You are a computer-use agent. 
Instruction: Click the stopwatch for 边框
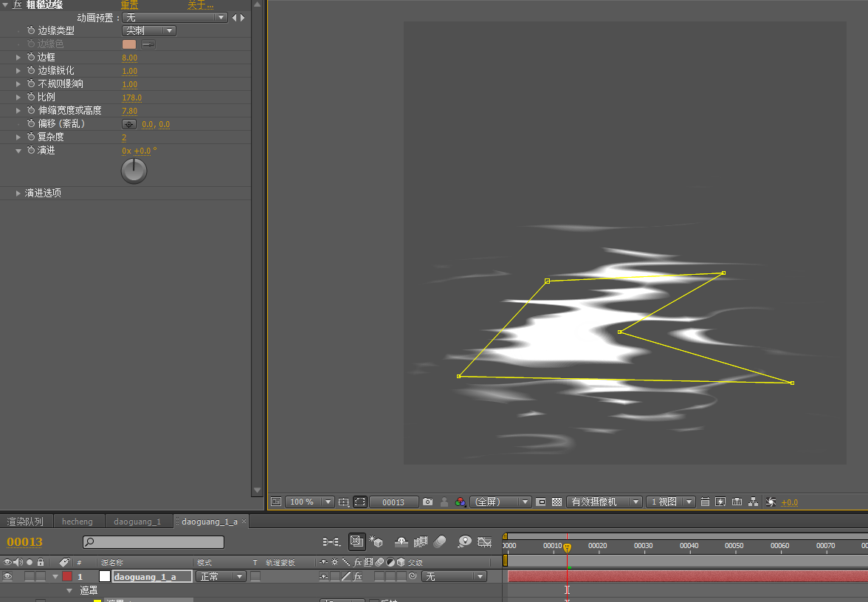(x=31, y=57)
